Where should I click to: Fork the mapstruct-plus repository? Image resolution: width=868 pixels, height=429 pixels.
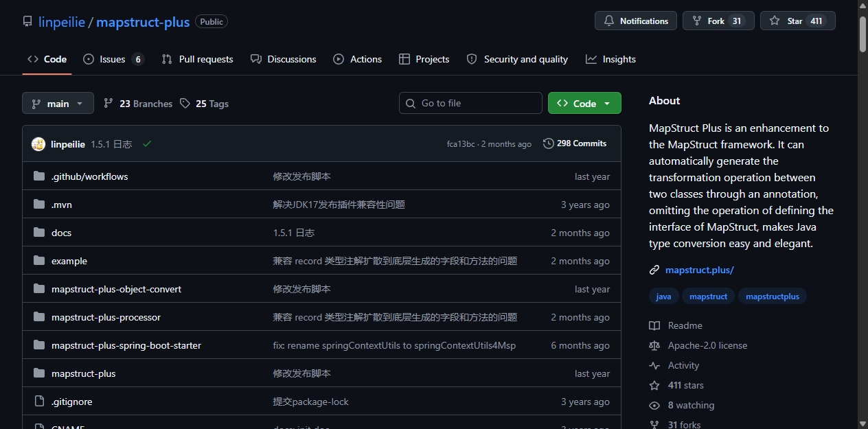click(718, 21)
